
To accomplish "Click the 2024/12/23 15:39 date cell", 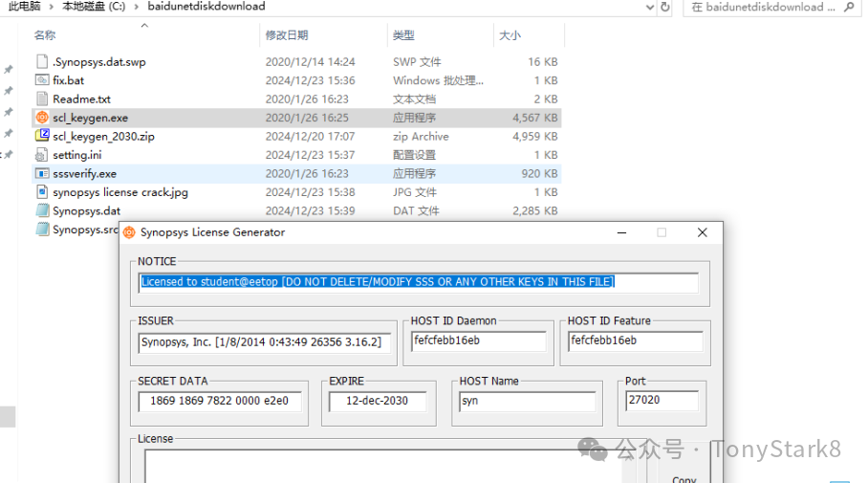I will (x=310, y=211).
